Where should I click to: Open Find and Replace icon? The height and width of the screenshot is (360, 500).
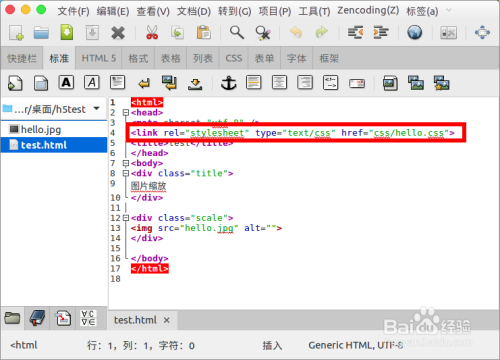263,33
